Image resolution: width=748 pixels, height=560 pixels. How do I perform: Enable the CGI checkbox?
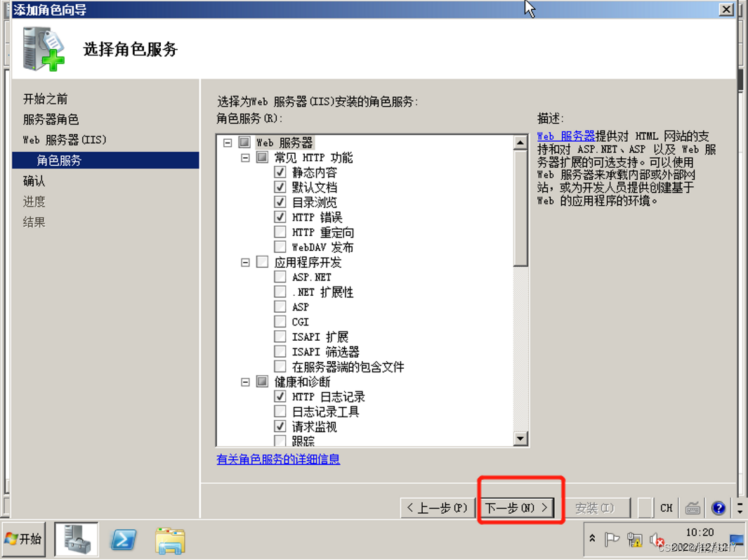tap(280, 321)
